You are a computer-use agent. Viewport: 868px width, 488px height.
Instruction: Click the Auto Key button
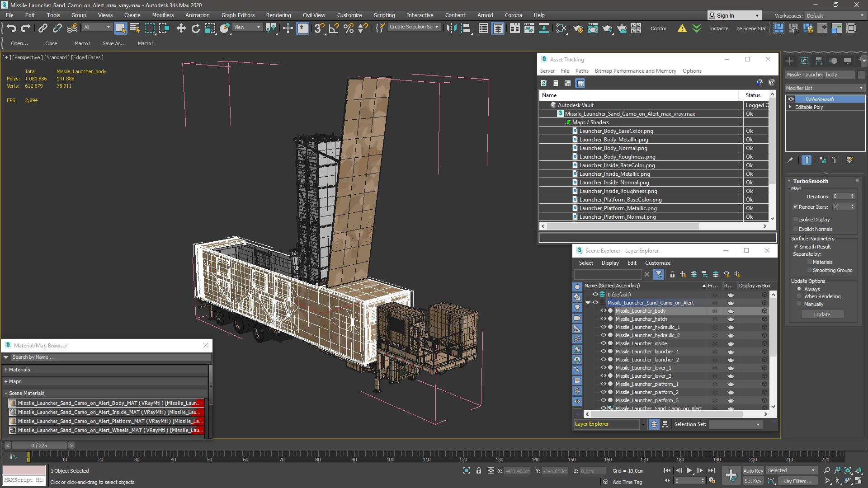point(753,471)
